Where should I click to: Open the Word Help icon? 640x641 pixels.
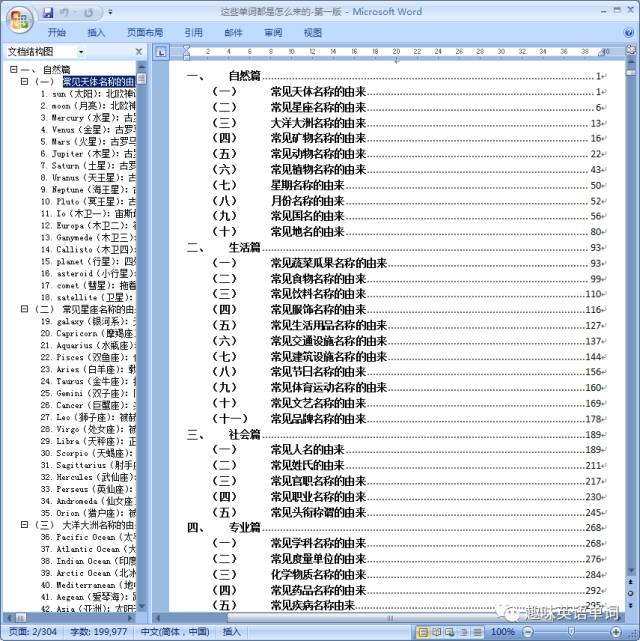[629, 32]
